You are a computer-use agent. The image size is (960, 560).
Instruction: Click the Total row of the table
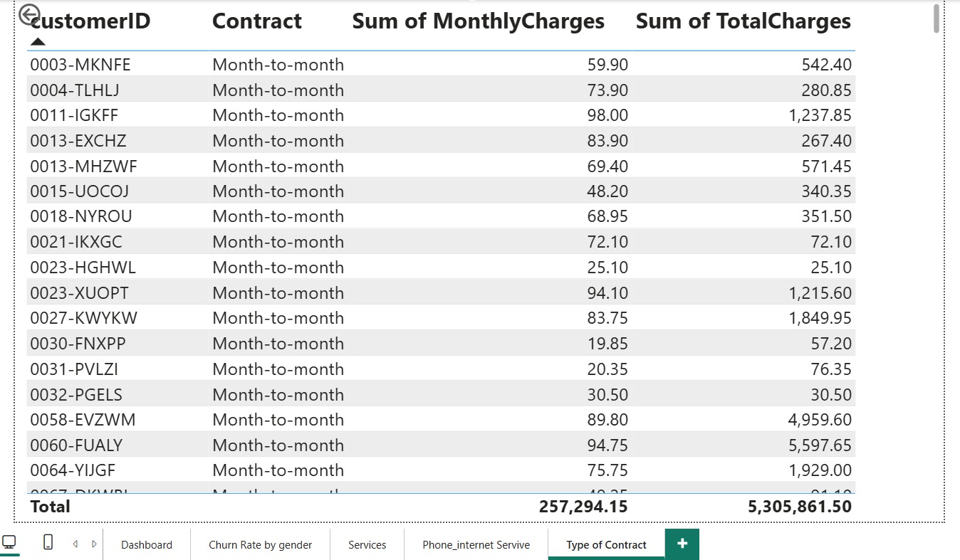[x=285, y=506]
